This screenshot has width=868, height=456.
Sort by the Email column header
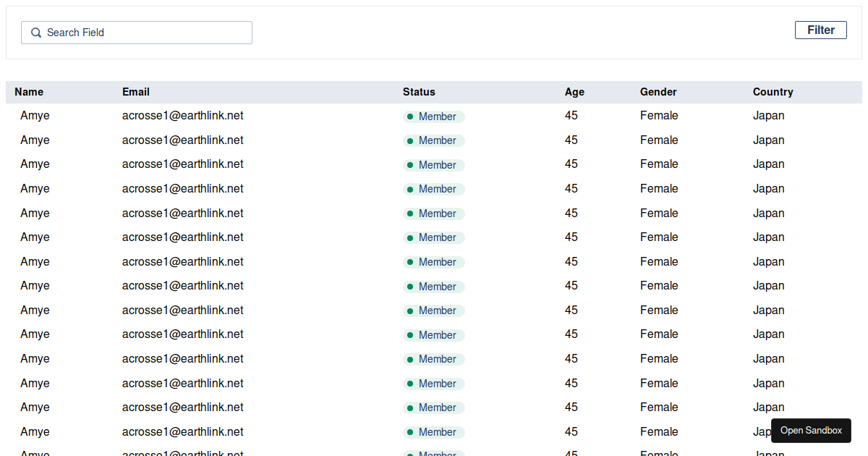(136, 92)
